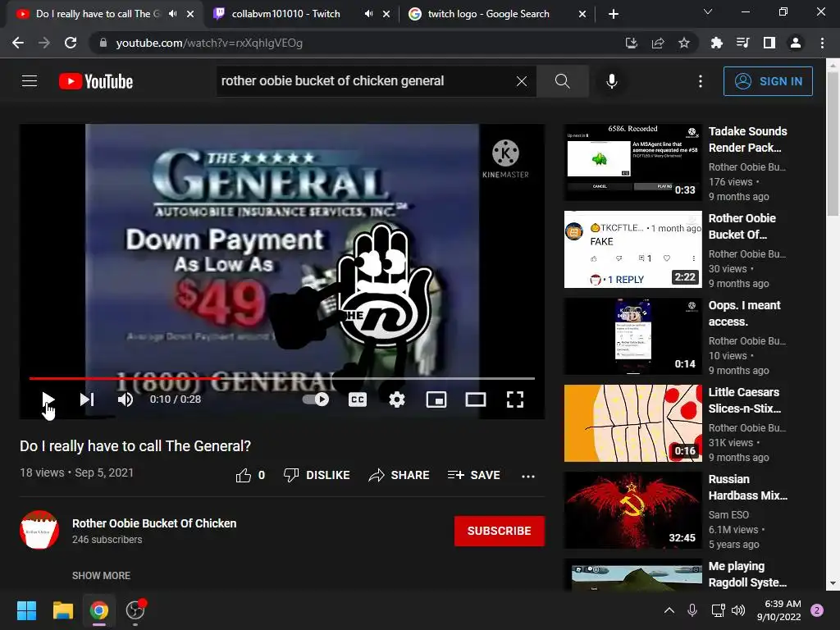Viewport: 840px width, 630px height.
Task: Open the taskbar clock 6:39 AM calendar
Action: tap(779, 610)
